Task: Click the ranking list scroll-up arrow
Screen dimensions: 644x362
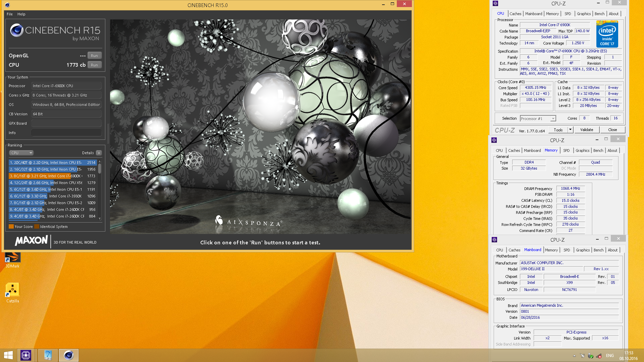Action: [100, 162]
